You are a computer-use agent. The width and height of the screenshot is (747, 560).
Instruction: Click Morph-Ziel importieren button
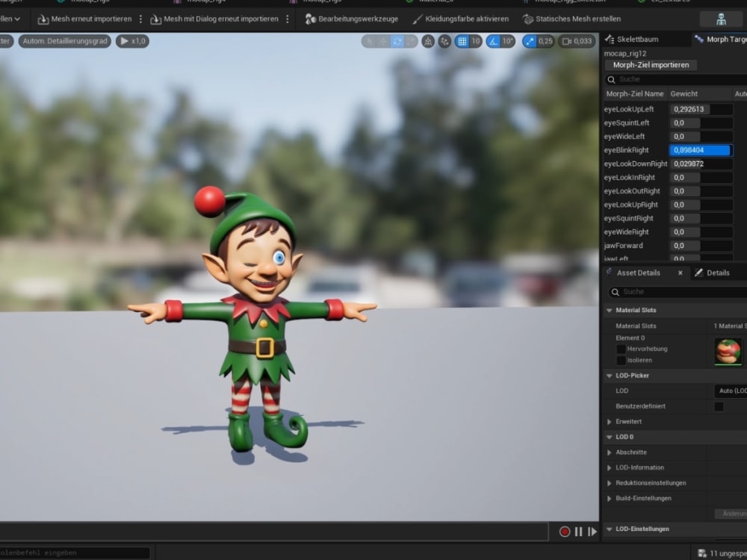point(651,65)
